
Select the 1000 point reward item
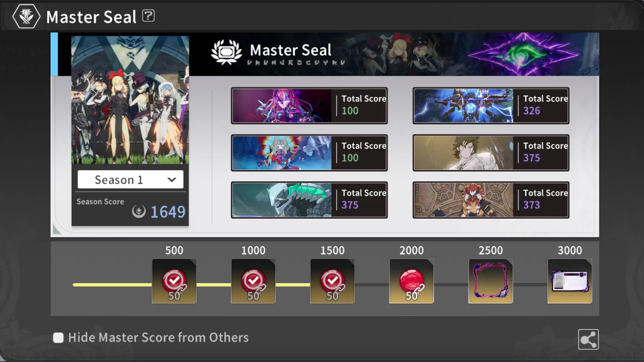pyautogui.click(x=253, y=281)
